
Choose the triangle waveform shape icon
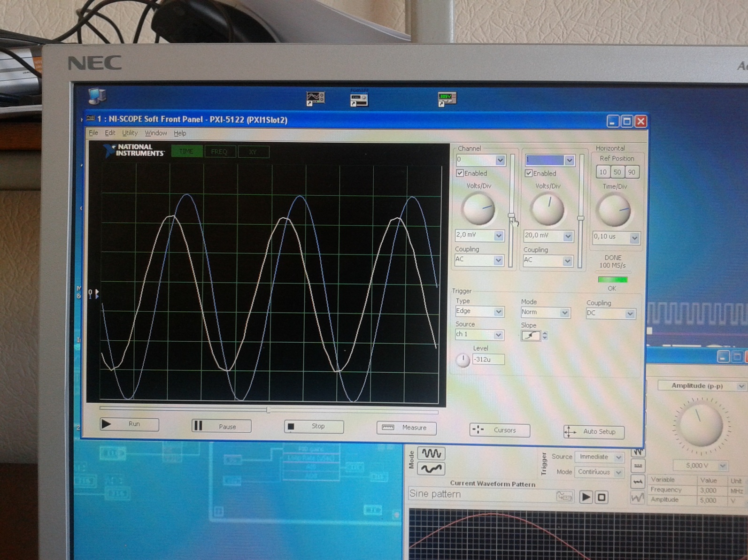[x=638, y=452]
